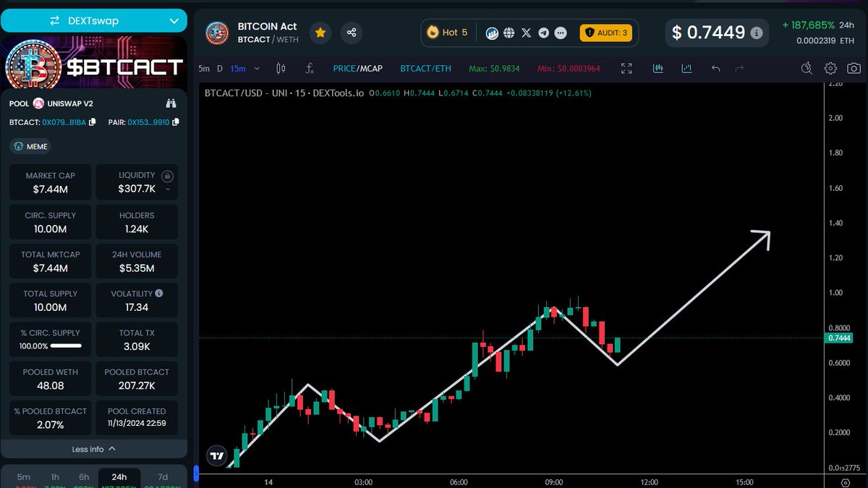
Task: Click the chart bottom-right target settings icon
Action: tap(846, 482)
